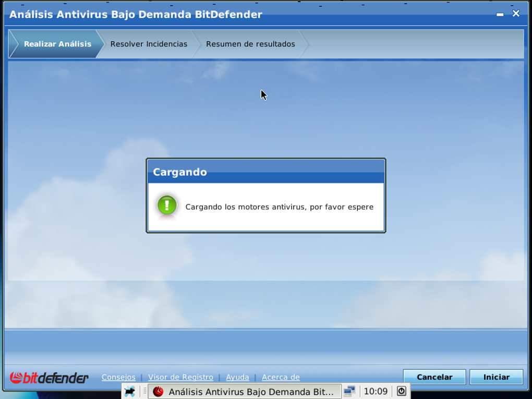The height and width of the screenshot is (399, 532).
Task: Click the network monitors tray icon
Action: (x=349, y=391)
